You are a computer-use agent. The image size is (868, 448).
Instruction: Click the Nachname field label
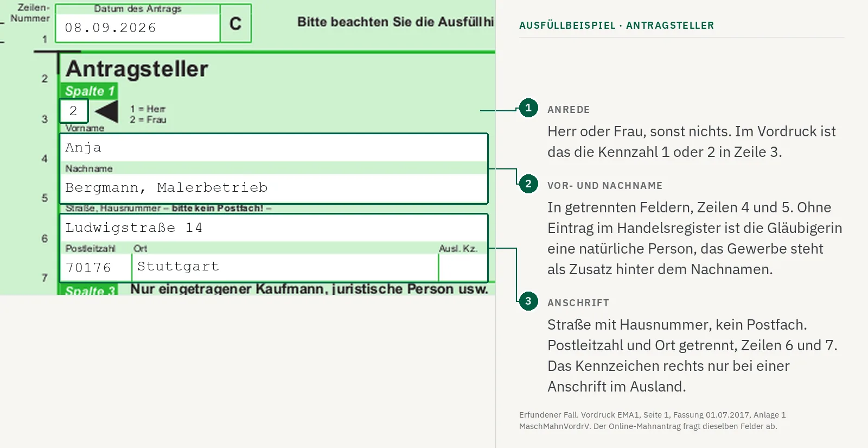click(x=89, y=169)
